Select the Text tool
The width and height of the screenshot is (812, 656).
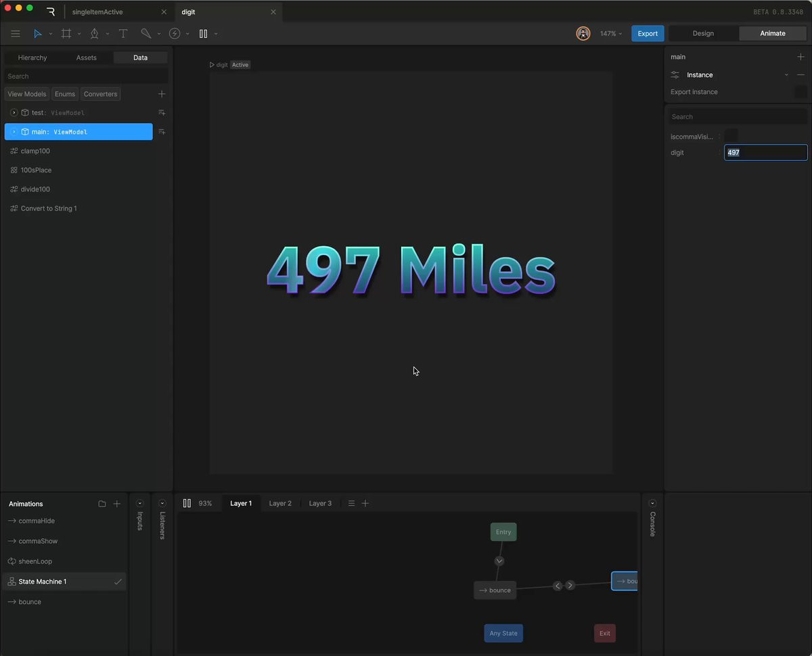point(123,34)
